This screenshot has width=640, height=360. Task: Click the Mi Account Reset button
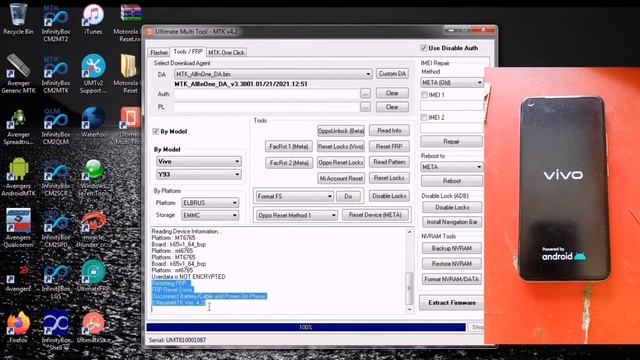[x=341, y=178]
